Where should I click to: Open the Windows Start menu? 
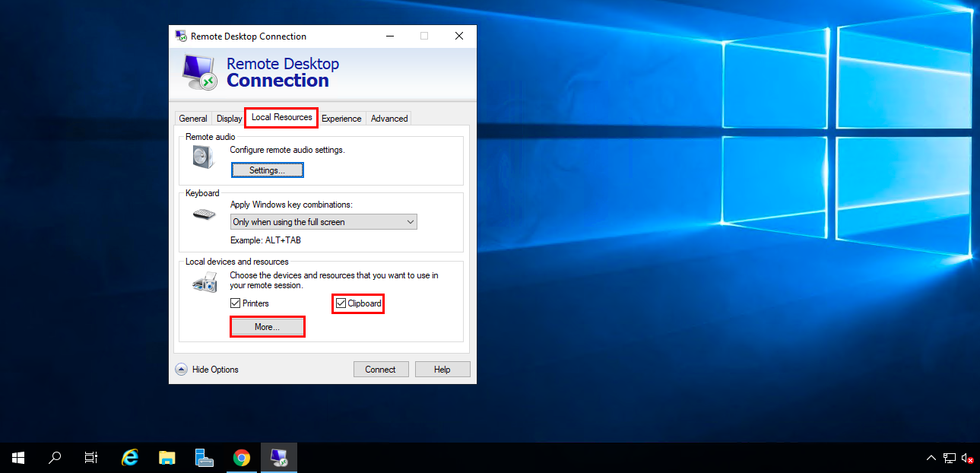[x=18, y=457]
